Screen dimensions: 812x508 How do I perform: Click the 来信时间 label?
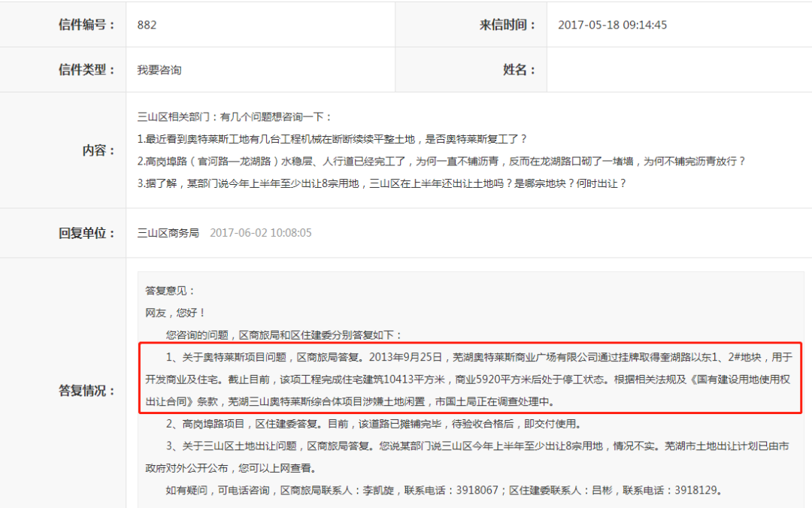coord(507,25)
